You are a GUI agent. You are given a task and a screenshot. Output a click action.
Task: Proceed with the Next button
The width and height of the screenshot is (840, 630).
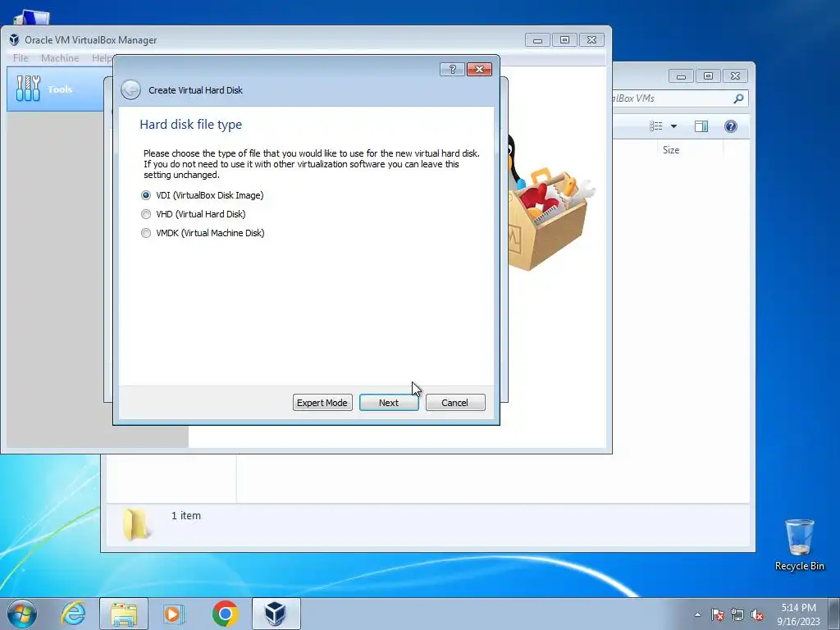coord(389,403)
